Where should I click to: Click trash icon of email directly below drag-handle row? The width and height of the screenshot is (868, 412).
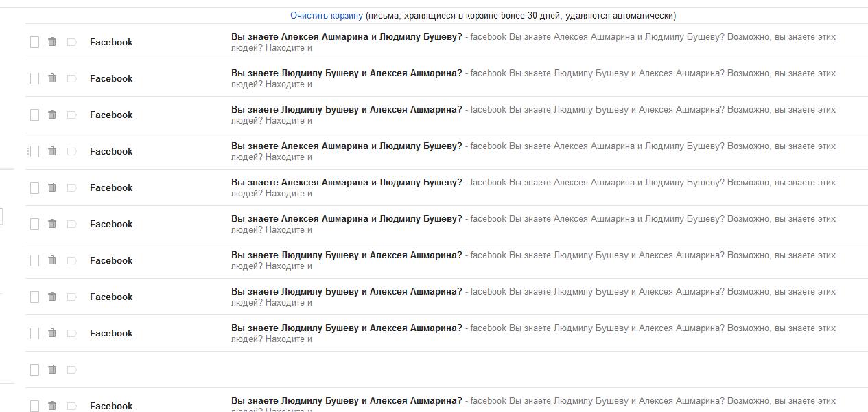pos(52,187)
